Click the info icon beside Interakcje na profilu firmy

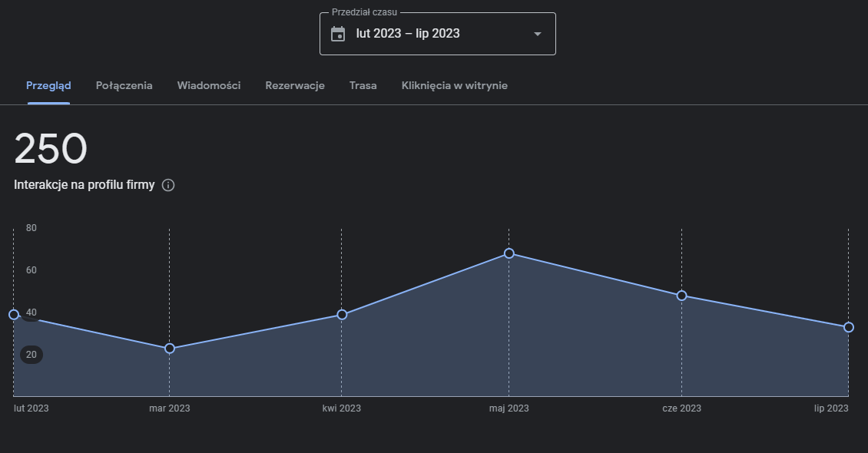(168, 185)
